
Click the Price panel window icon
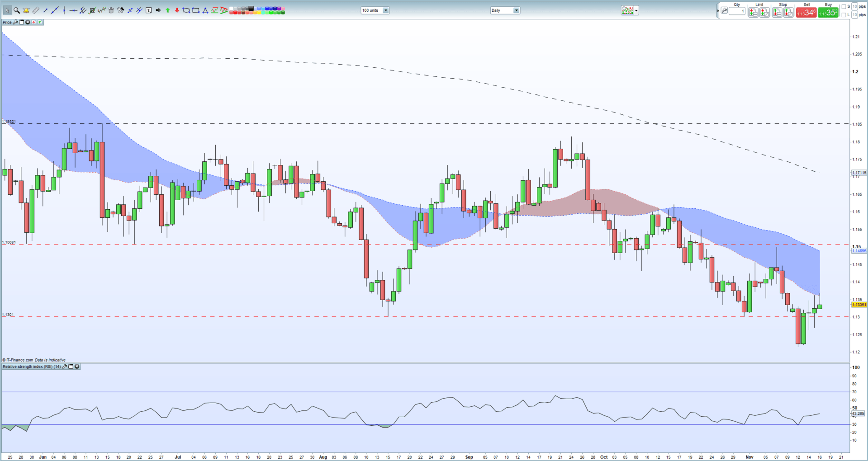(21, 22)
